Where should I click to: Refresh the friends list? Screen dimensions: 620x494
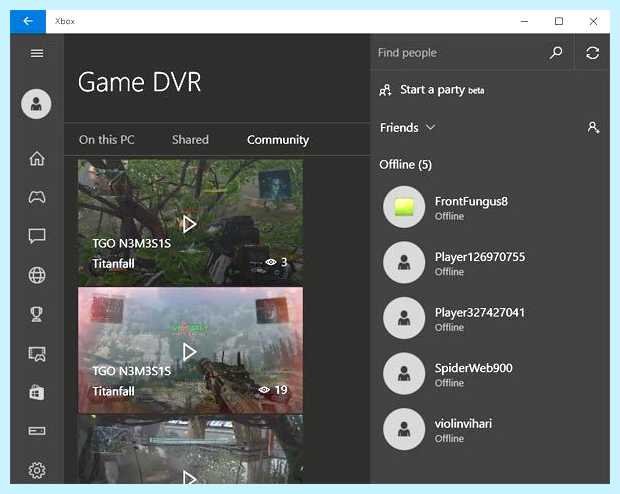tap(592, 53)
